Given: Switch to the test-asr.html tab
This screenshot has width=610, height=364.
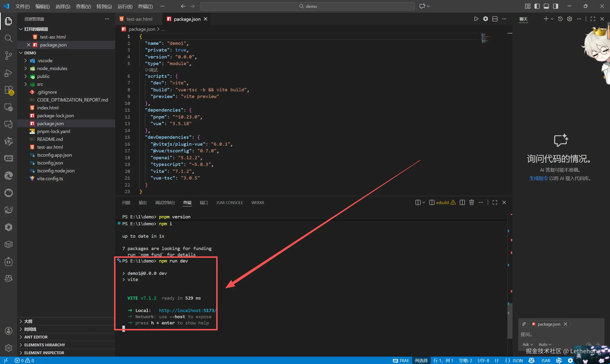Looking at the screenshot, I should tap(139, 19).
